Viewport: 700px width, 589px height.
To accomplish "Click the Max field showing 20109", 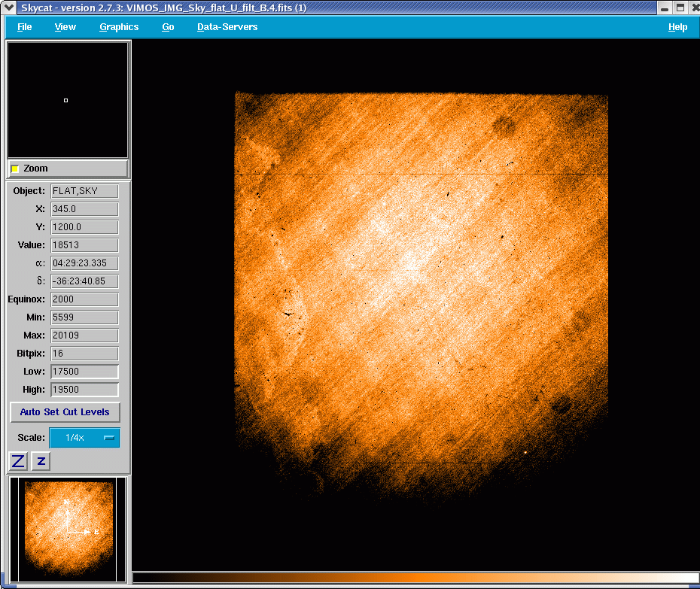I will [x=84, y=335].
